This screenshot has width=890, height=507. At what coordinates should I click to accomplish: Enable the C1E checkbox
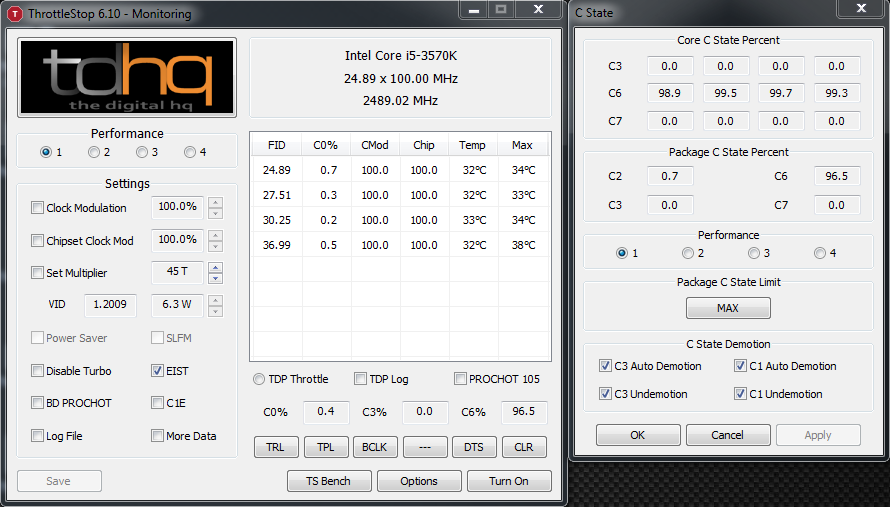coord(157,403)
